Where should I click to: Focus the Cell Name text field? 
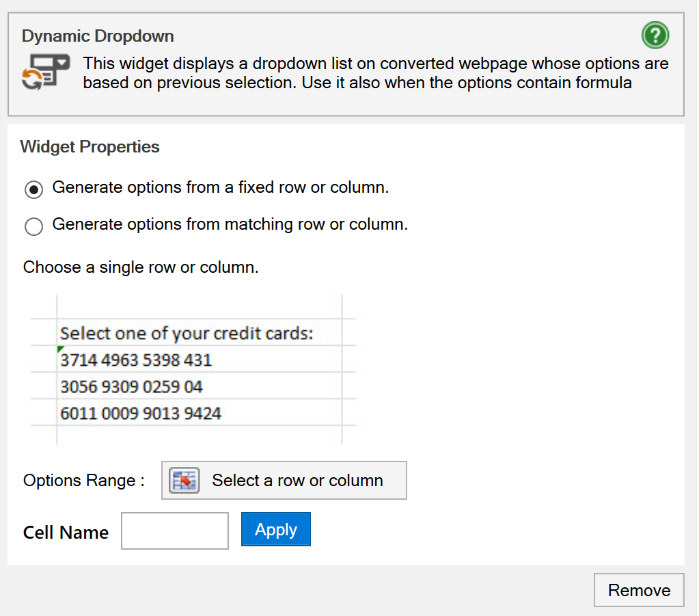pyautogui.click(x=175, y=531)
